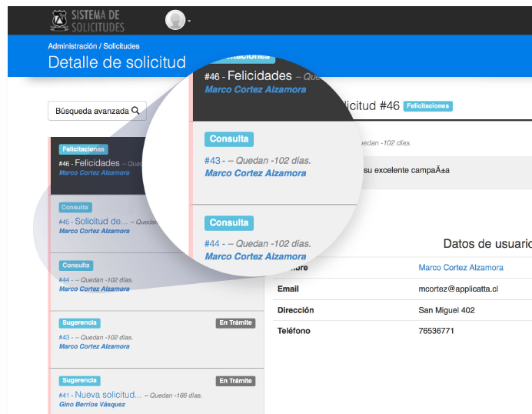
Task: Expand the caret next to the avatar
Action: pyautogui.click(x=189, y=21)
